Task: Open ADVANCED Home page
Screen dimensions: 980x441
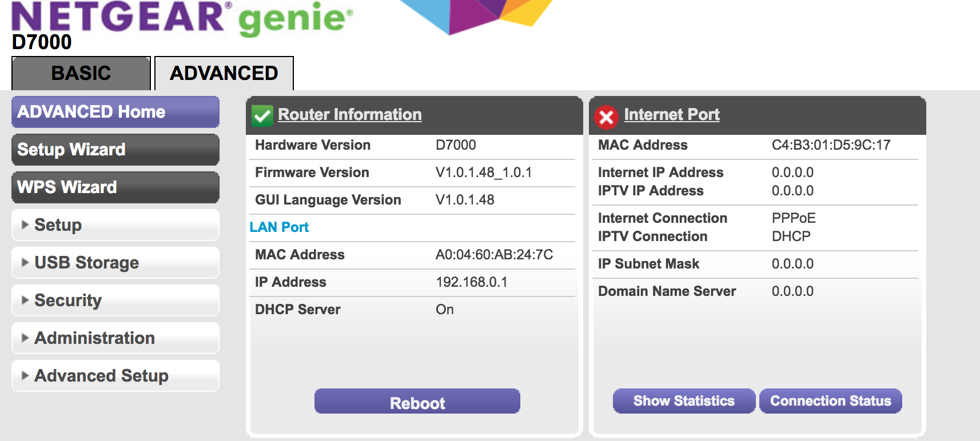Action: [x=115, y=112]
